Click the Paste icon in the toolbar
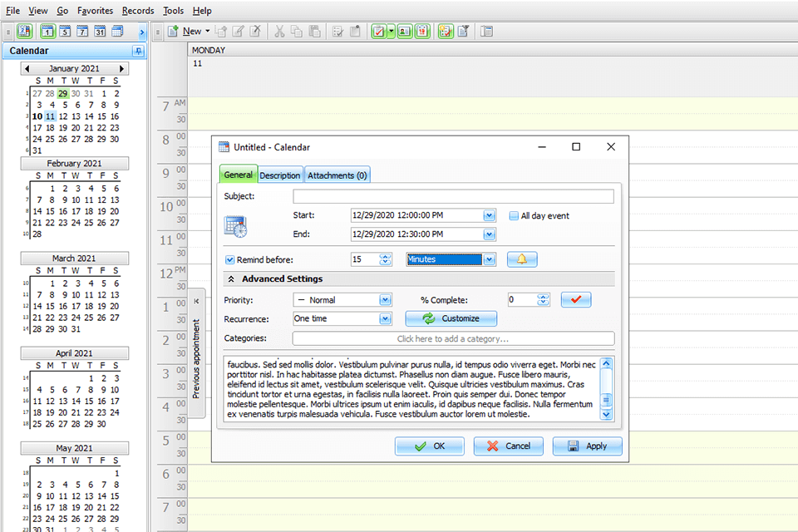The image size is (798, 532). pyautogui.click(x=314, y=32)
